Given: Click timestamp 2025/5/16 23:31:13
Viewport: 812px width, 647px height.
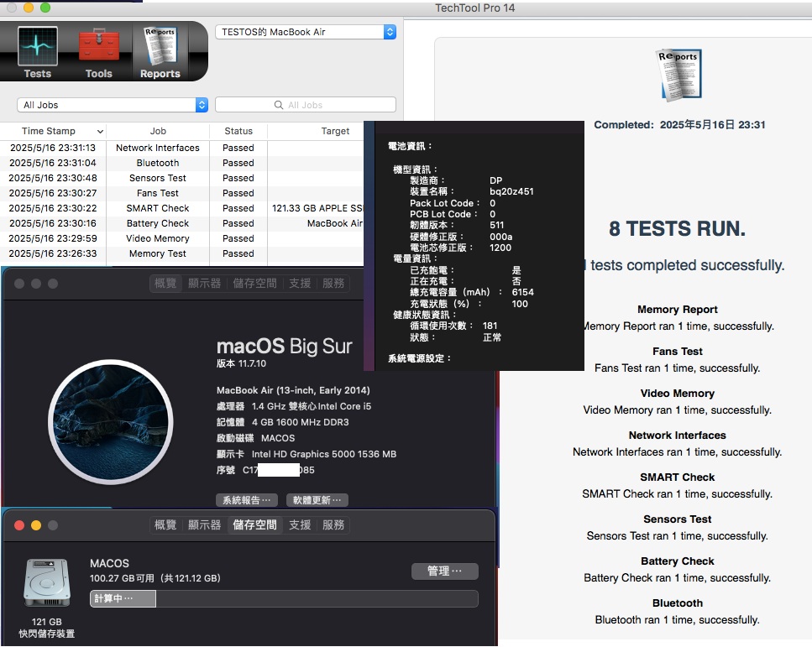Looking at the screenshot, I should tap(53, 148).
